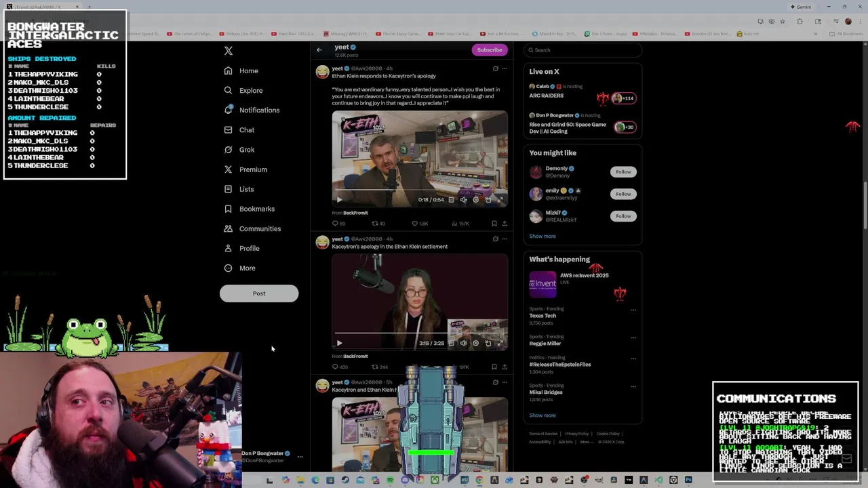Viewport: 868px width, 488px height.
Task: Open more options for Texas Tech trend
Action: [633, 310]
